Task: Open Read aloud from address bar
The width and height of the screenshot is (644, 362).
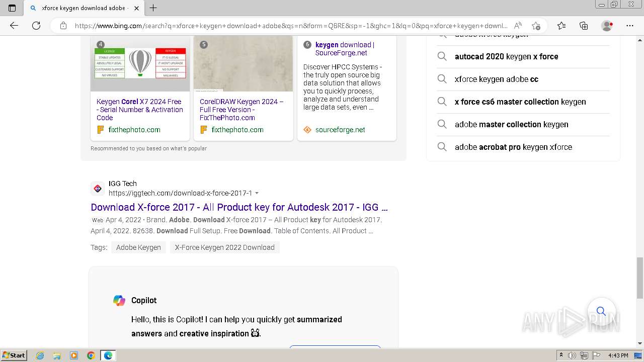Action: (518, 26)
